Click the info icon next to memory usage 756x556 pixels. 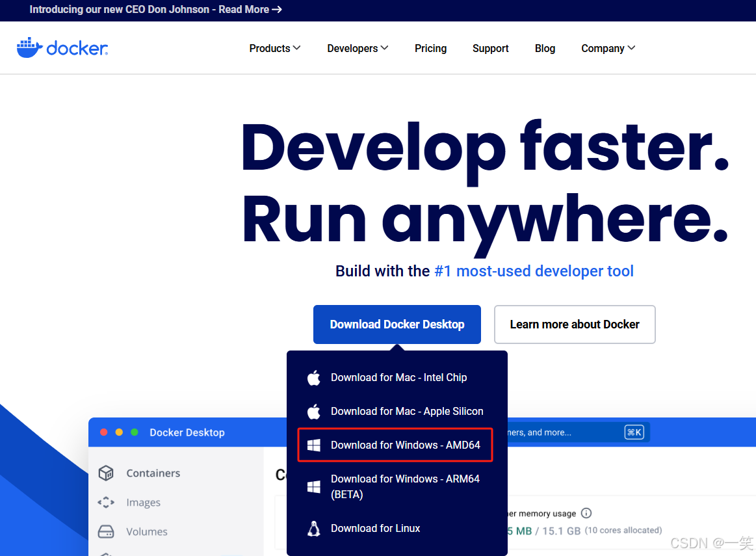point(586,513)
